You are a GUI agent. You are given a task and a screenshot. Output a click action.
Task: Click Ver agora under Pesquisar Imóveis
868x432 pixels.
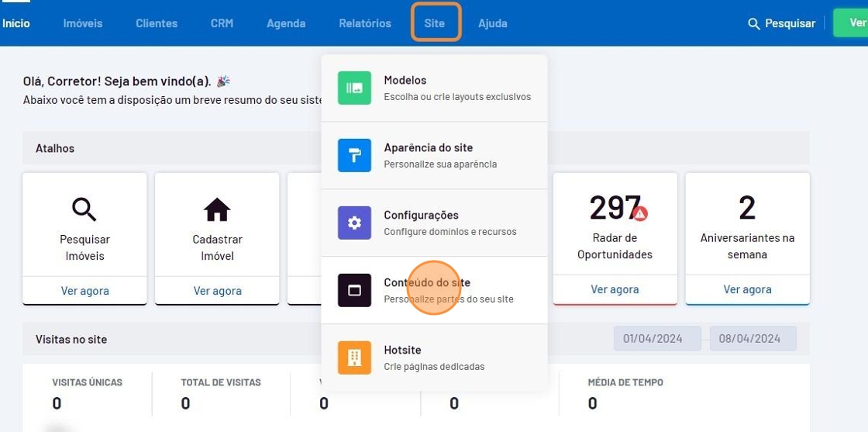[x=85, y=291]
